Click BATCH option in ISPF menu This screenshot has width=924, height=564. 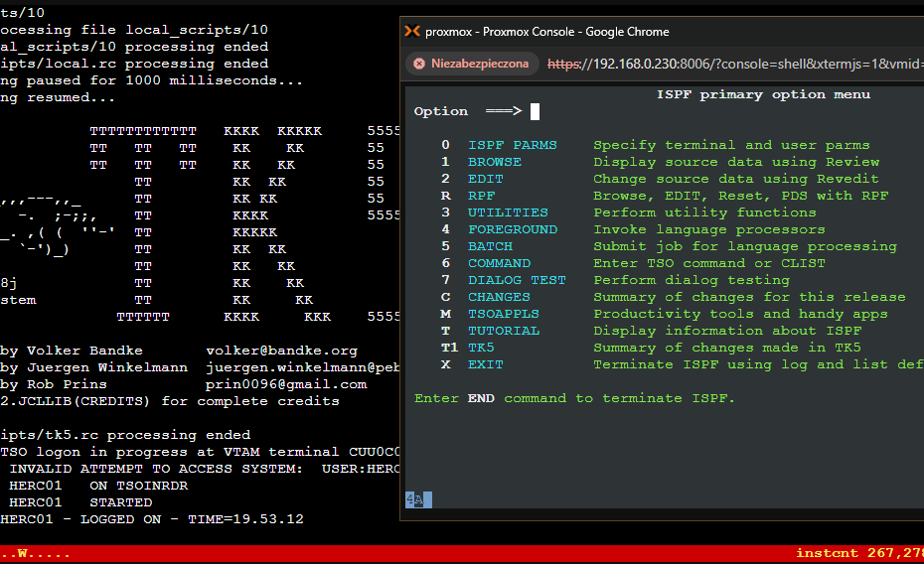[490, 246]
